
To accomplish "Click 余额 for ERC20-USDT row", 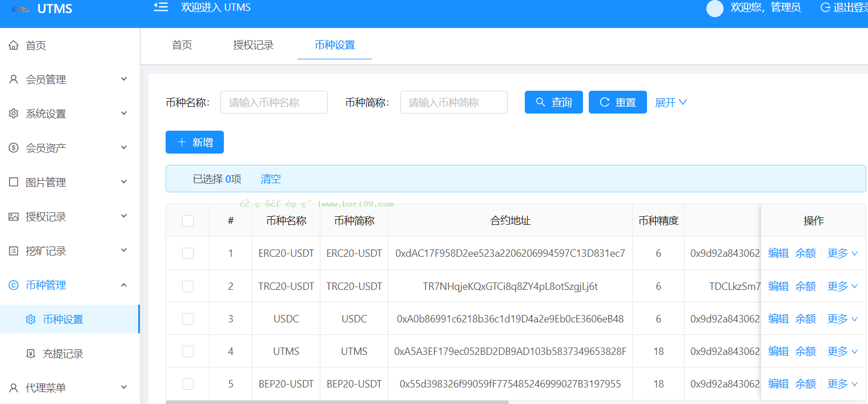I will click(806, 253).
